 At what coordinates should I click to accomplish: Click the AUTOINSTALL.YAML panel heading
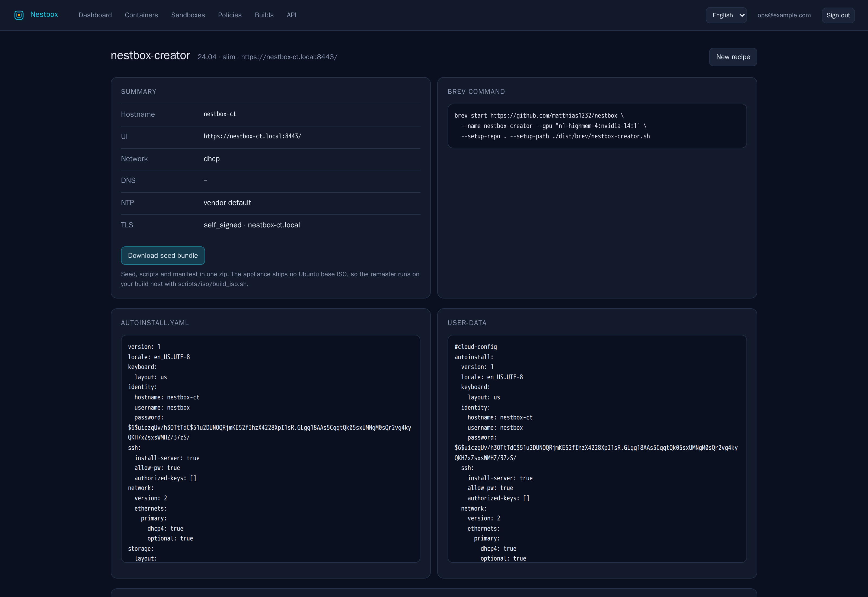tap(155, 323)
